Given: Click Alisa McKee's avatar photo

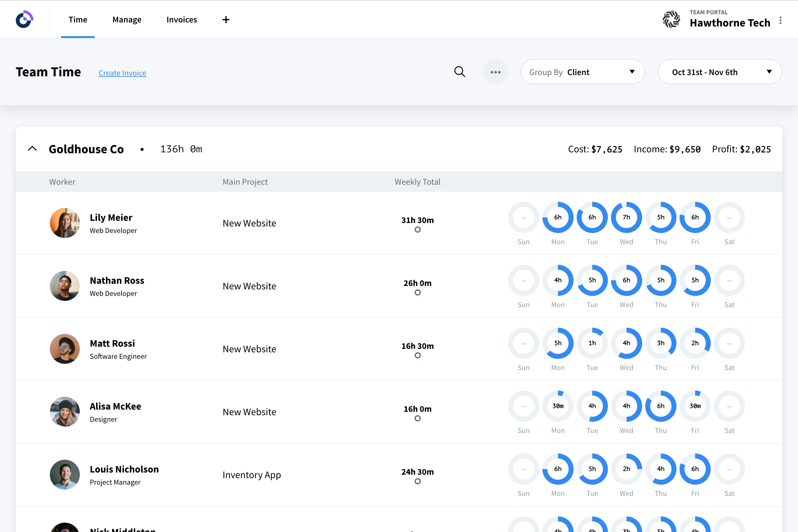Looking at the screenshot, I should 65,411.
